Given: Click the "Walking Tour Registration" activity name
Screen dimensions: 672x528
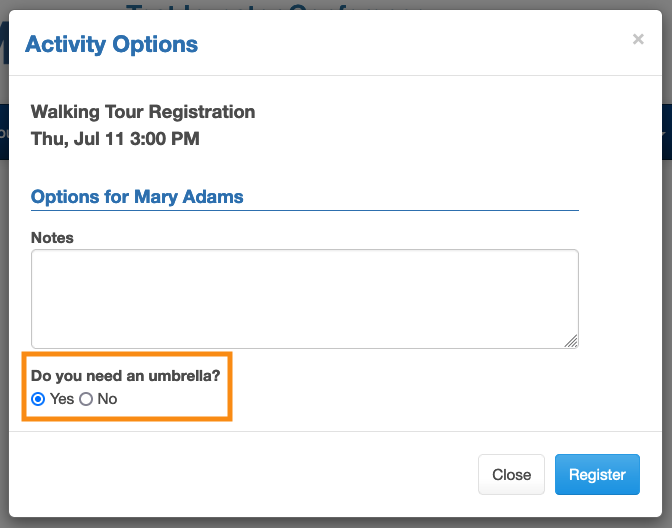Looking at the screenshot, I should (x=143, y=112).
